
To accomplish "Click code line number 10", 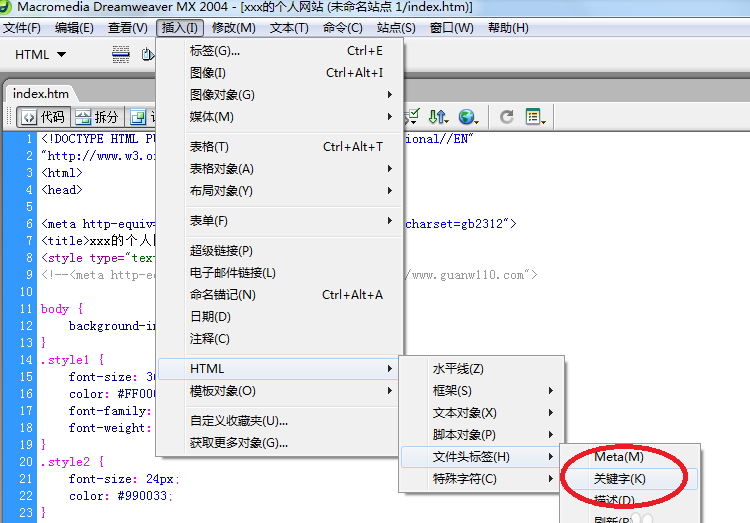I will click(x=26, y=292).
